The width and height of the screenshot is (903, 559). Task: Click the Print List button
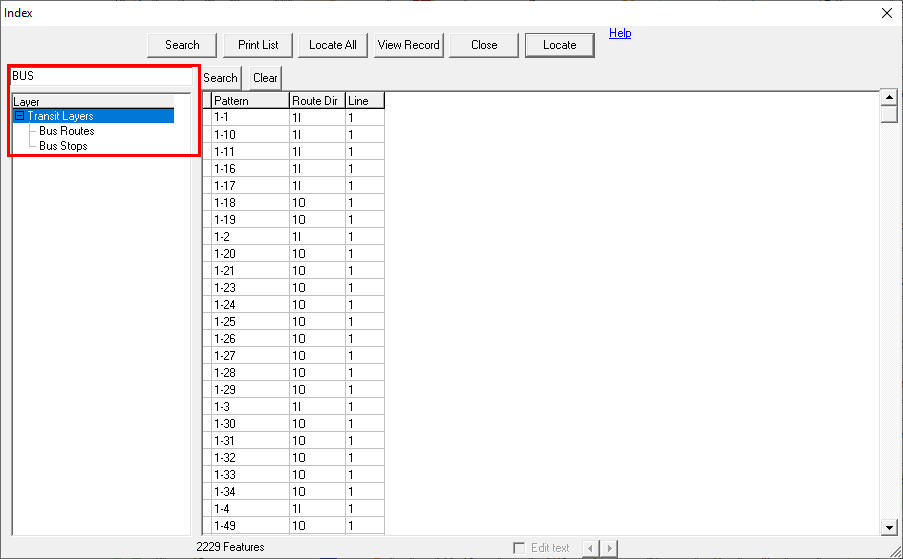258,45
